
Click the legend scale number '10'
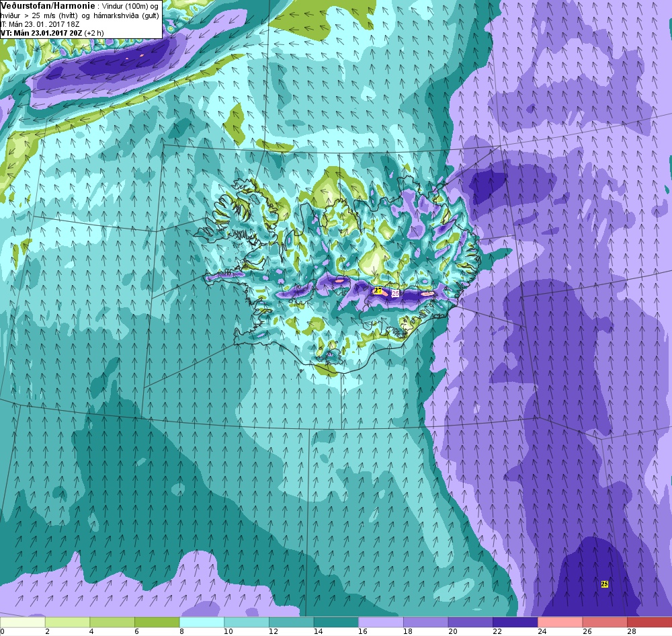pyautogui.click(x=228, y=631)
